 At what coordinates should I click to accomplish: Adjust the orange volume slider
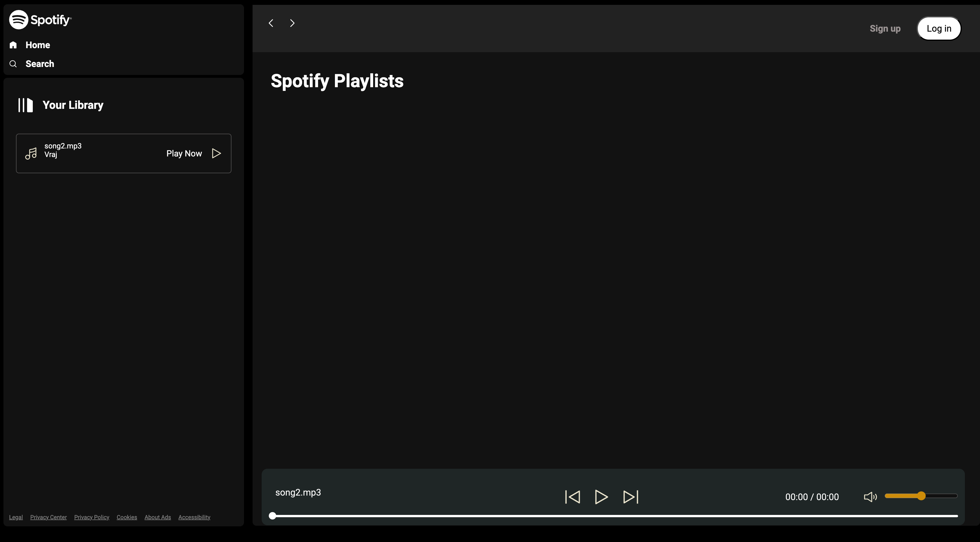921,496
